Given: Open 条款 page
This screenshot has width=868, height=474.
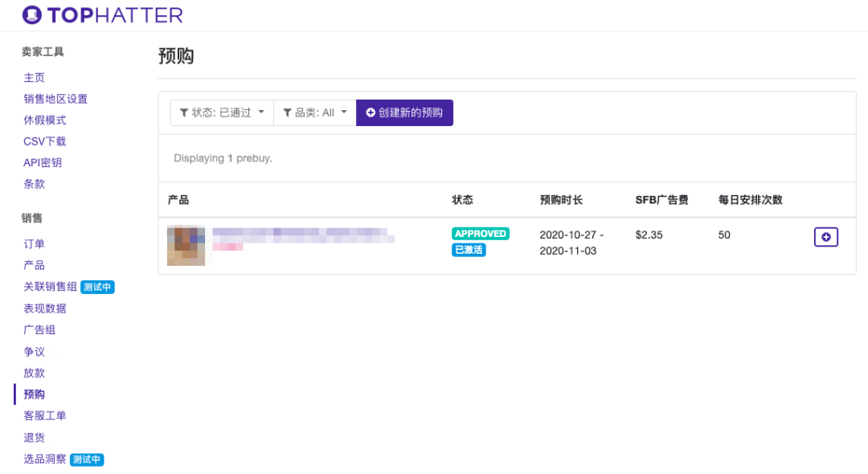Looking at the screenshot, I should pos(34,184).
